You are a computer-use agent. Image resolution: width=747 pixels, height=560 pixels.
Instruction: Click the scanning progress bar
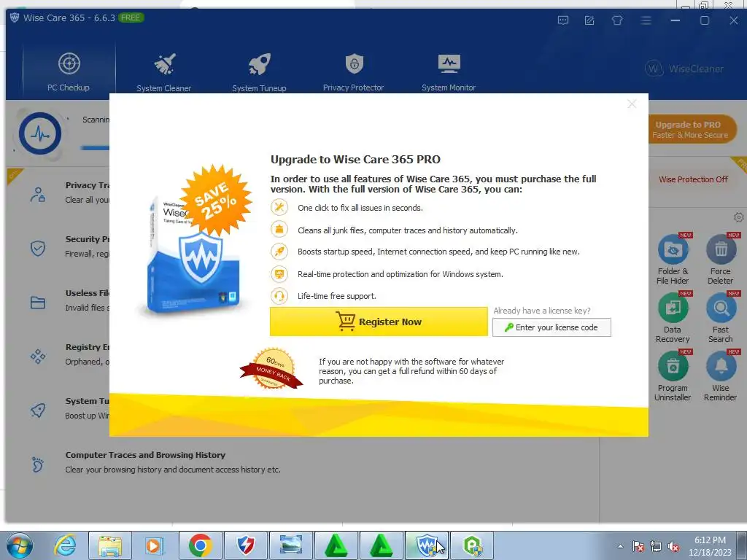pos(95,148)
